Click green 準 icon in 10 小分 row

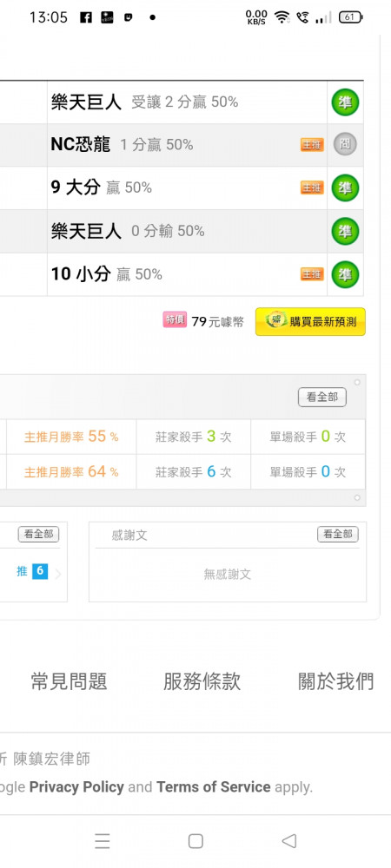click(345, 274)
